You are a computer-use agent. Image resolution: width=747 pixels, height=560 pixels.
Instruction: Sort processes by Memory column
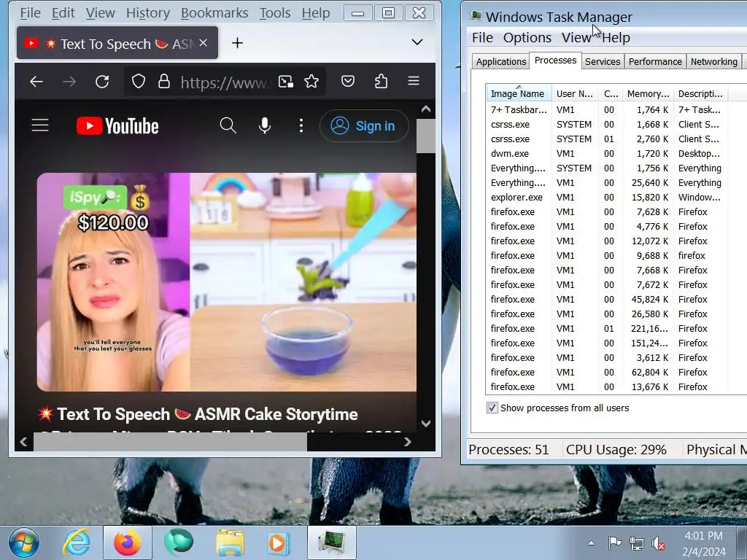(648, 93)
